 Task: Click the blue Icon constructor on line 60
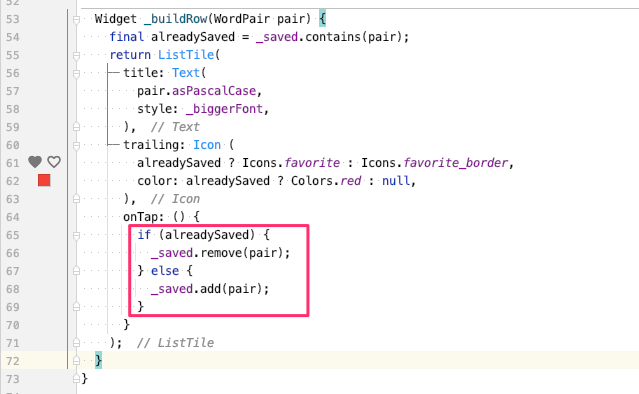click(x=207, y=145)
